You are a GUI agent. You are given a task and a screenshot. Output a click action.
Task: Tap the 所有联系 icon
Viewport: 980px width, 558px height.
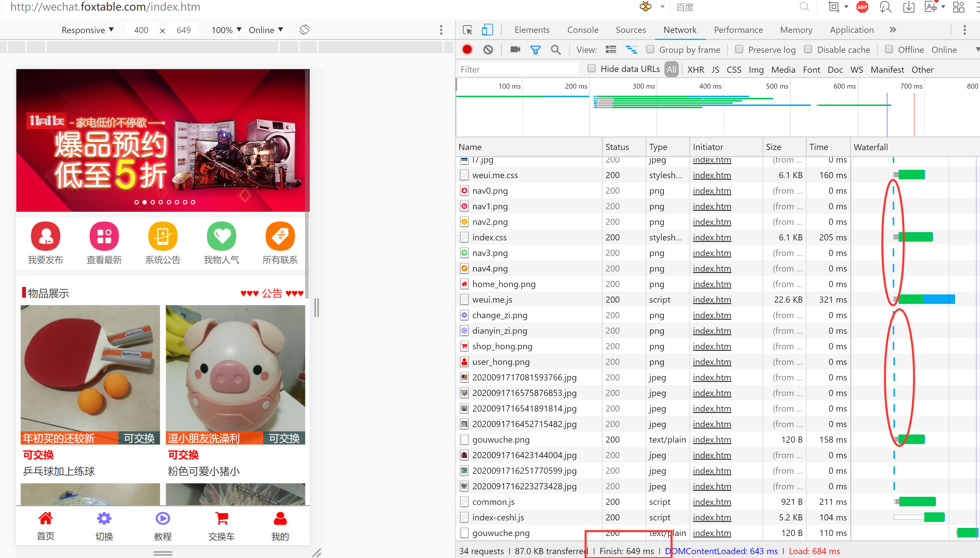pos(280,236)
